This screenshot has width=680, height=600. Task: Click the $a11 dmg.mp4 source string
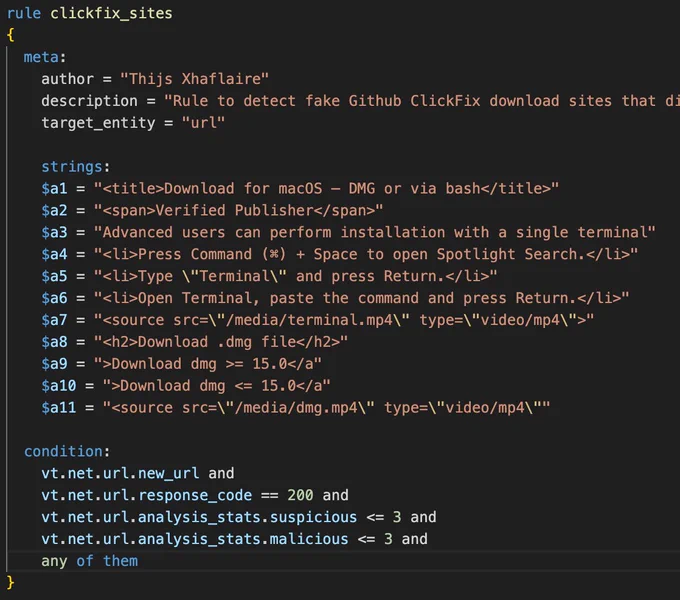[326, 408]
